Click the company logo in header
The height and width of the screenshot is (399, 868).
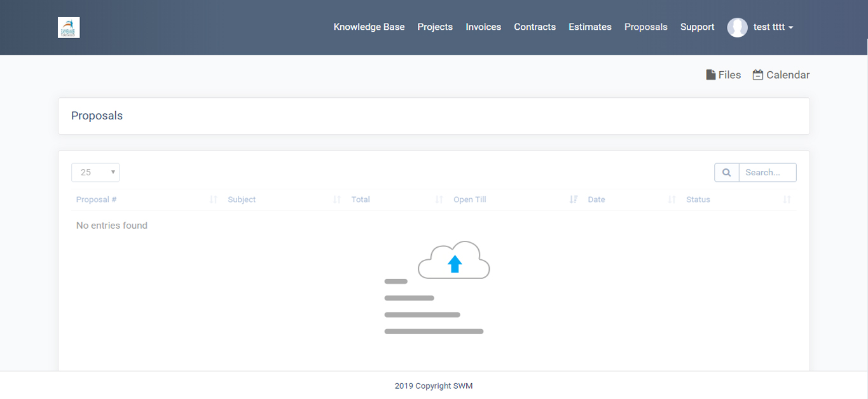69,27
